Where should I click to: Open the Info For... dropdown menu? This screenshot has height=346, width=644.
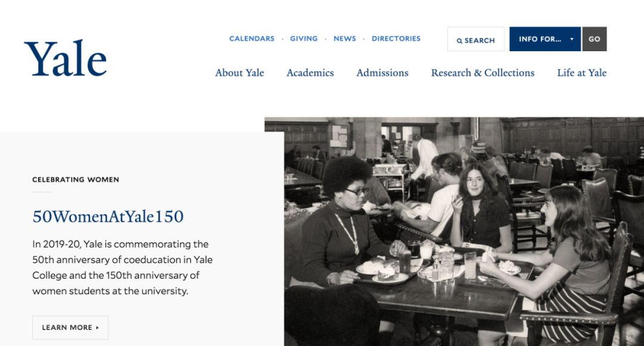[x=544, y=39]
